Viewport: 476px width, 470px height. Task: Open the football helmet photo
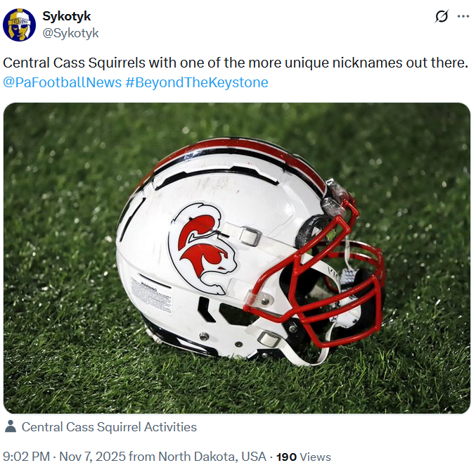[x=237, y=258]
